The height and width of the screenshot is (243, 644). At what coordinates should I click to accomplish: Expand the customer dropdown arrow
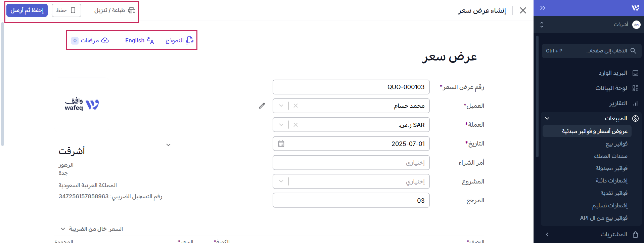click(281, 106)
